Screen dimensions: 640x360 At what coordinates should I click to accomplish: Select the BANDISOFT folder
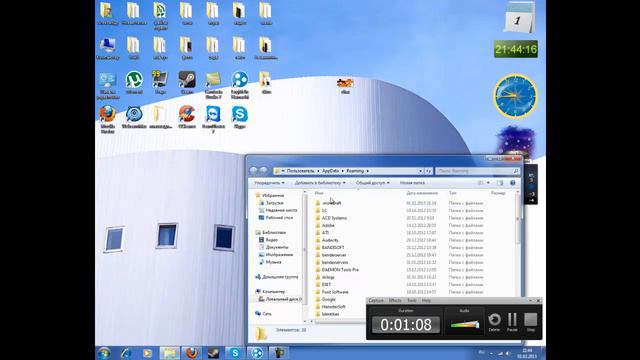(x=333, y=247)
